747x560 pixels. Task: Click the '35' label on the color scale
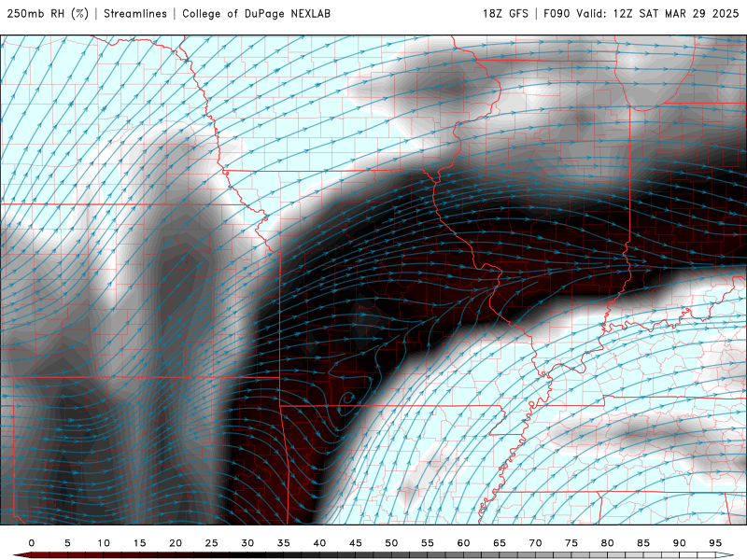[284, 543]
